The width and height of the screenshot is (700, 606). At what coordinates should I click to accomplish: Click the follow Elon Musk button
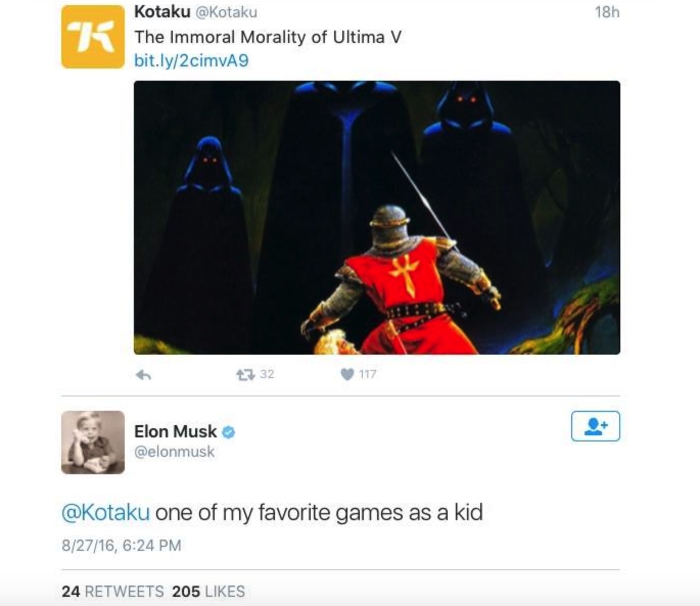[595, 426]
